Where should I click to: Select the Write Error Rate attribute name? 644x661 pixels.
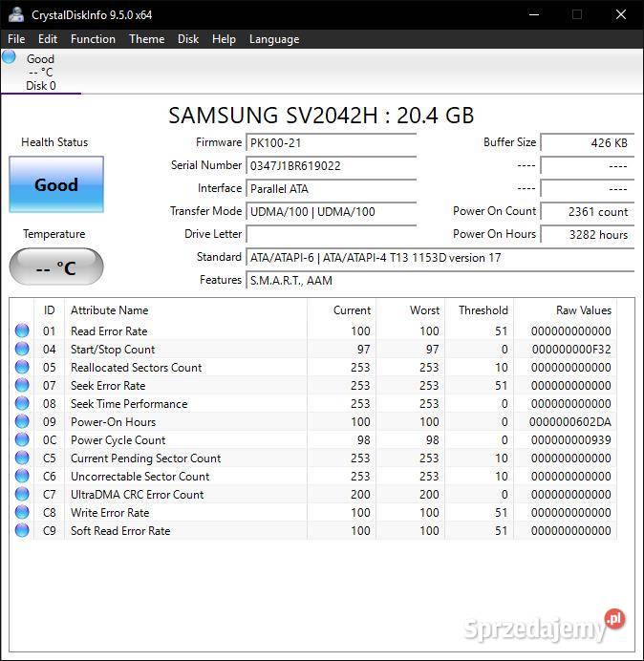110,513
